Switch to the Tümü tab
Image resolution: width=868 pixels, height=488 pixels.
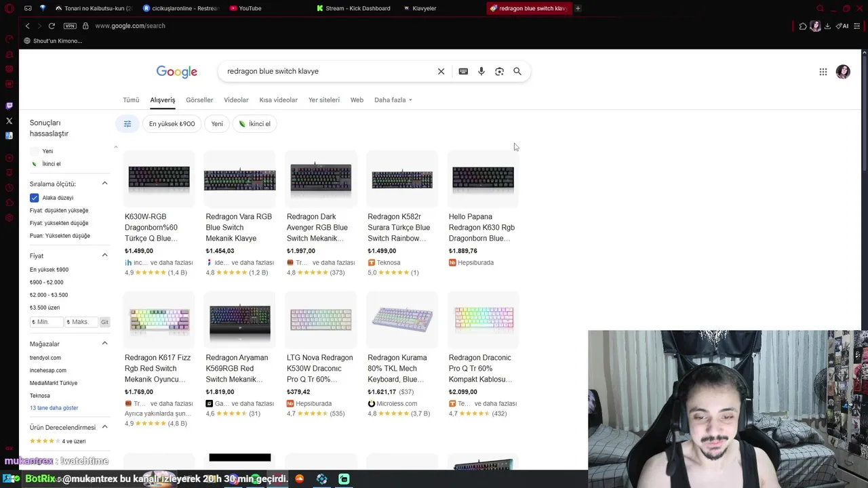coord(131,100)
